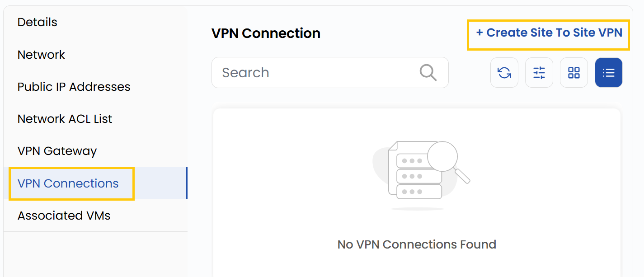This screenshot has height=277, width=644.
Task: Switch to grid view layout
Action: coord(574,73)
